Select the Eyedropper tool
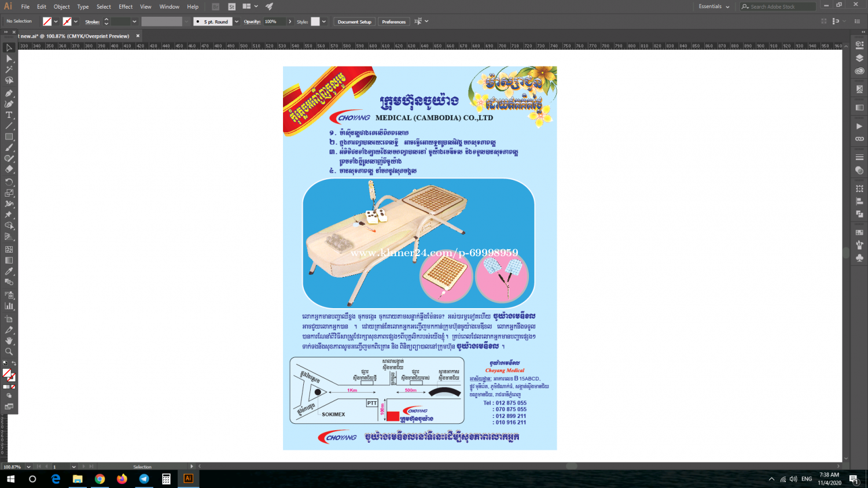 click(x=9, y=271)
